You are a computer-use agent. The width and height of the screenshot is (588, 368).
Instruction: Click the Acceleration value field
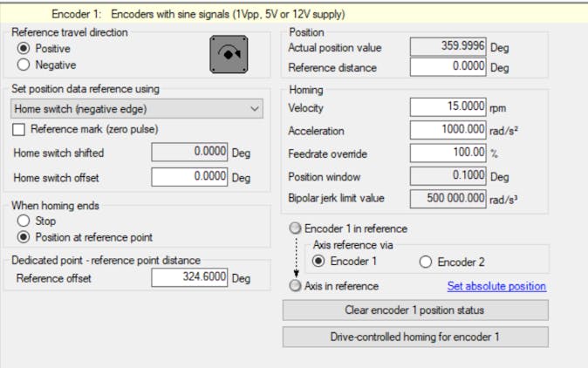448,130
